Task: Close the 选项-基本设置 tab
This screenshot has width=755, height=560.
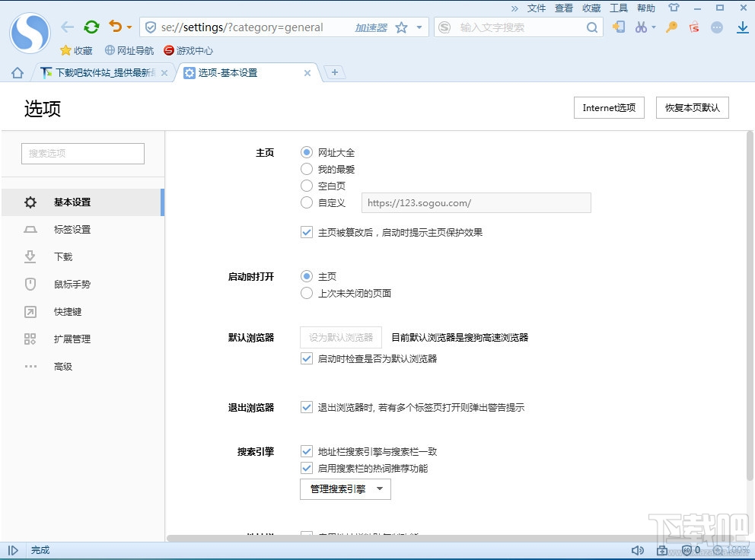Action: pos(307,73)
